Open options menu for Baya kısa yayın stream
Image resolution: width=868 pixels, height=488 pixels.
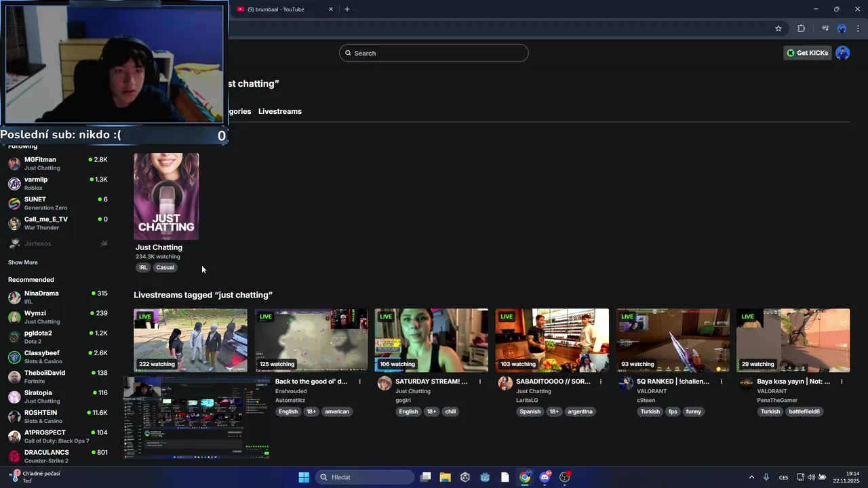click(x=842, y=382)
